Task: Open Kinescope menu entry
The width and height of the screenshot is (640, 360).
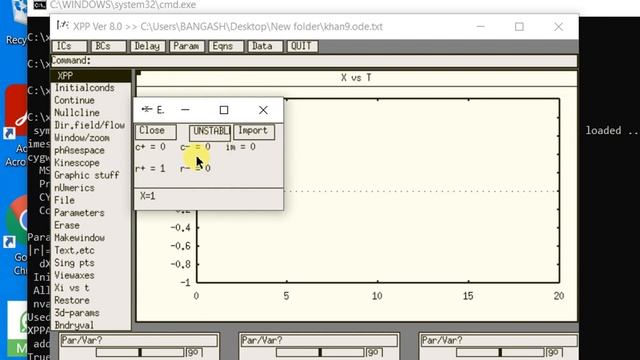Action: tap(77, 163)
